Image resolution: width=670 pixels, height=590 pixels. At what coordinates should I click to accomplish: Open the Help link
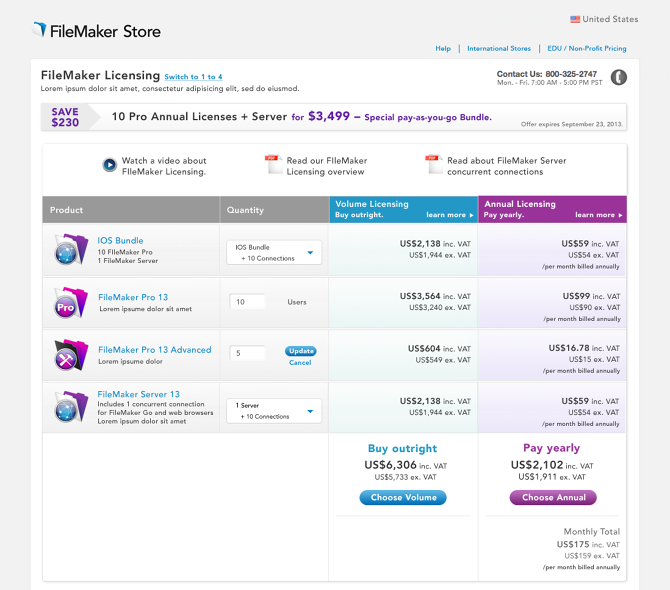pos(443,49)
